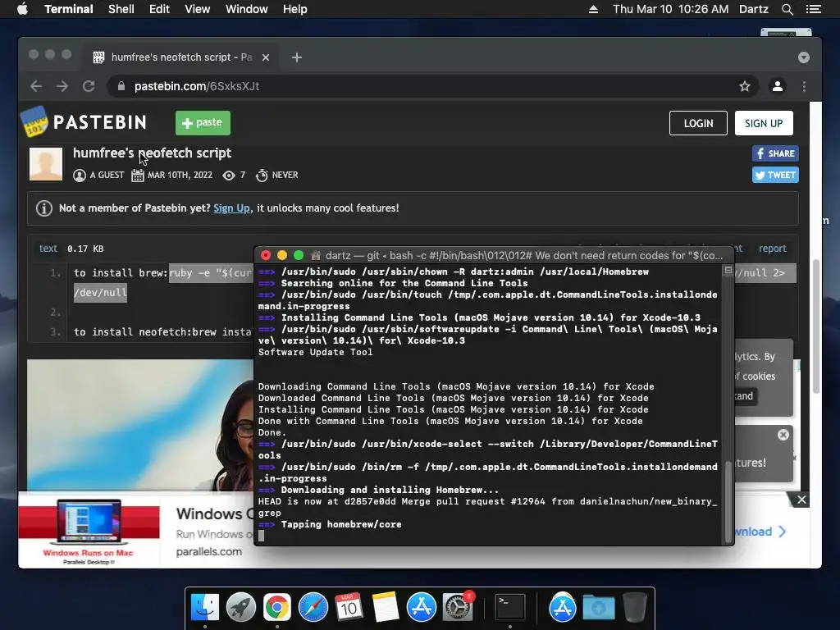The height and width of the screenshot is (630, 840).
Task: Click the Terminal window scrollbar
Action: 728,501
